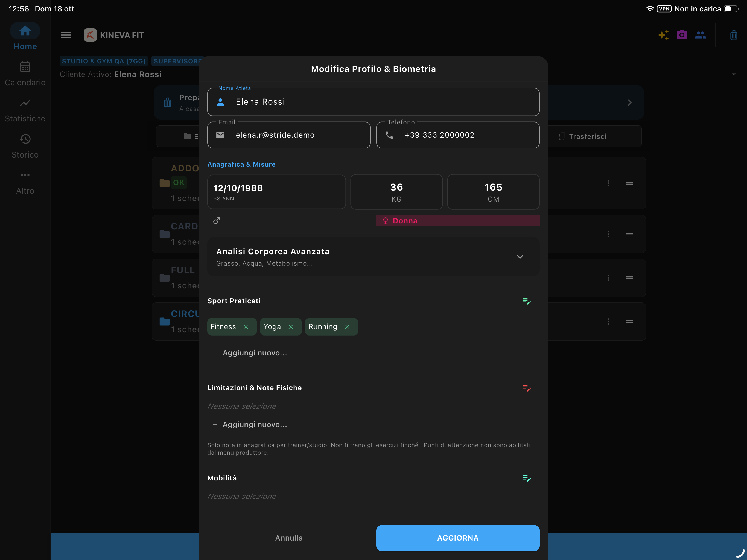Use reorder handle on FULL folder row
The height and width of the screenshot is (560, 747).
[629, 278]
